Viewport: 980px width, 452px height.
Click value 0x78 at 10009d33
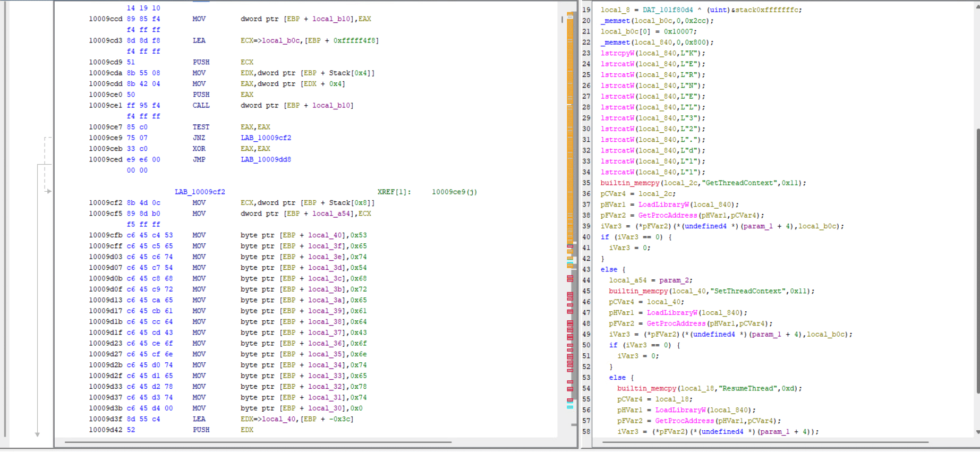358,387
